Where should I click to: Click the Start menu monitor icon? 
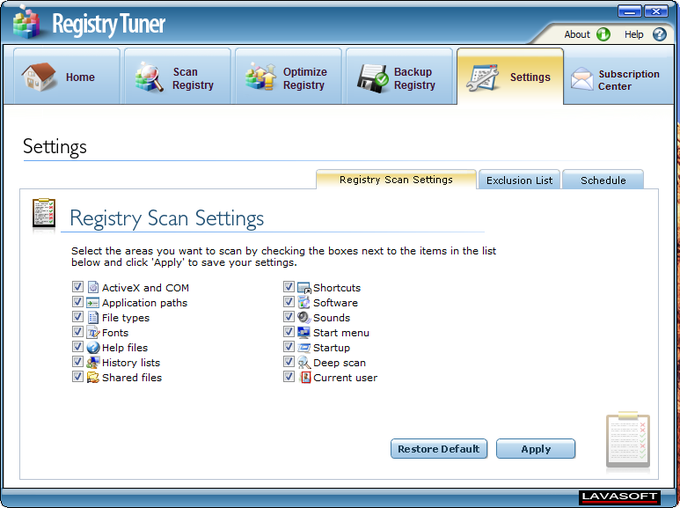tap(304, 332)
